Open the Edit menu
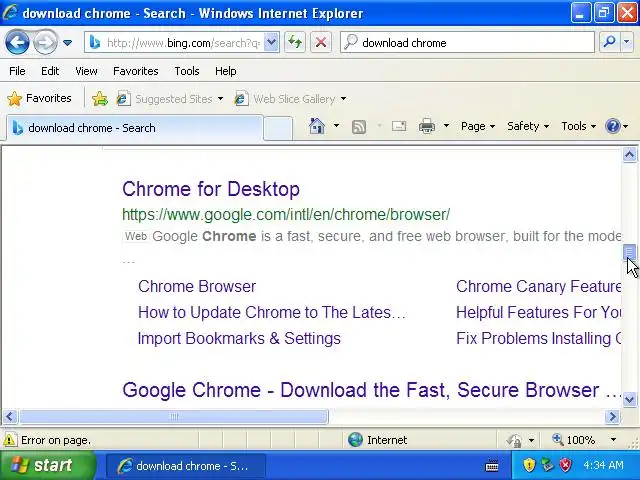 pos(50,71)
